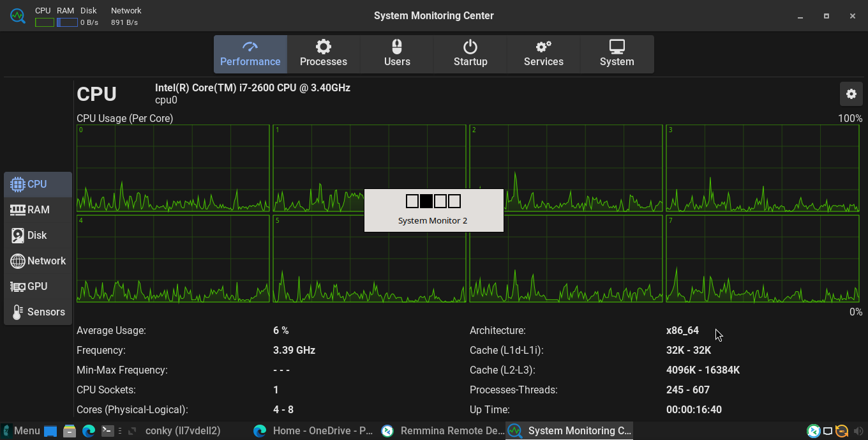
Task: Click the cpu0 device label
Action: pyautogui.click(x=166, y=100)
